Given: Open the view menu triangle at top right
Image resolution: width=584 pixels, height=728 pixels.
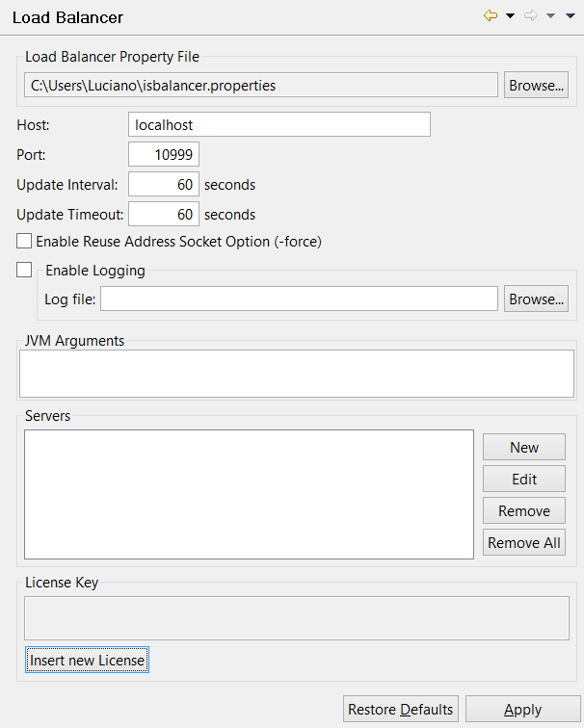Looking at the screenshot, I should coord(571,16).
